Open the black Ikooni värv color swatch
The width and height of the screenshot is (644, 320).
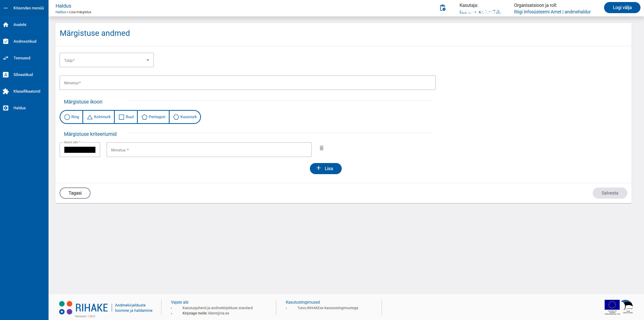point(80,150)
